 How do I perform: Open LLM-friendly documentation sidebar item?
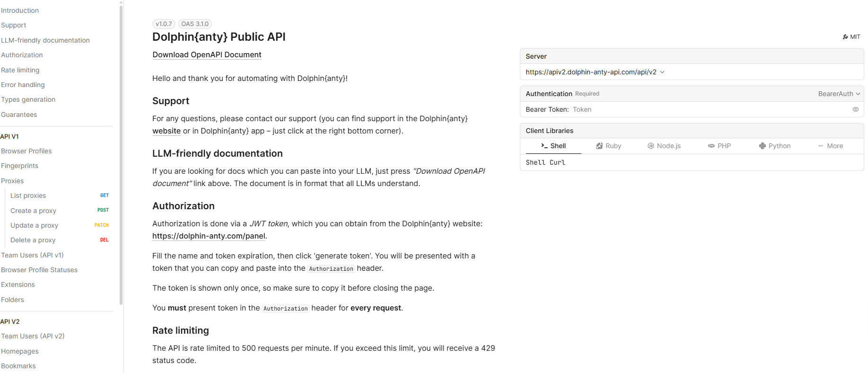pos(45,40)
